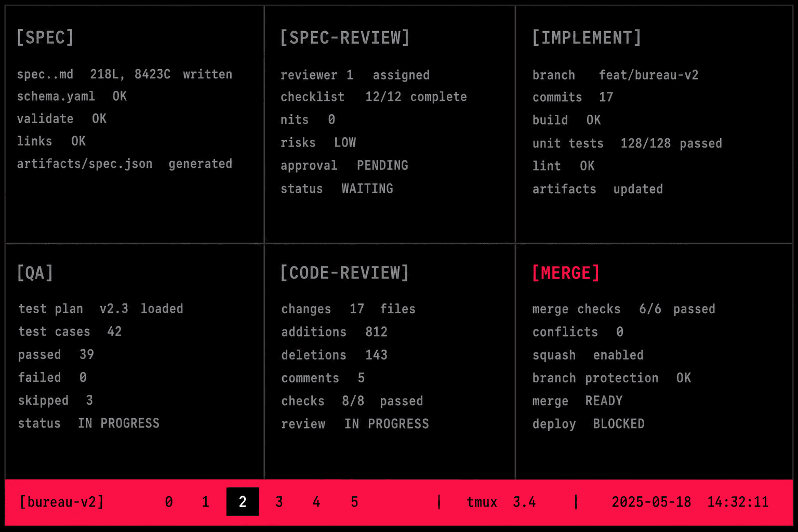The height and width of the screenshot is (532, 798).
Task: Select the active tmux window 2
Action: tap(243, 502)
